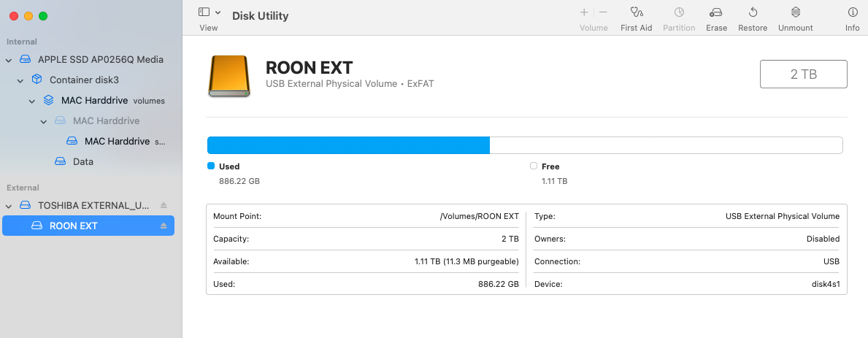Collapse the greyed MAC Harddrive entry

(x=44, y=122)
